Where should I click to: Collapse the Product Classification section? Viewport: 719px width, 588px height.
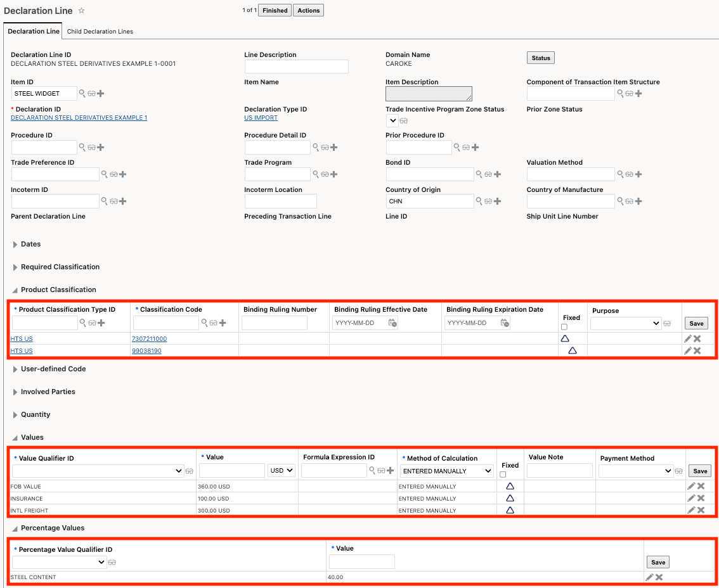tap(15, 290)
